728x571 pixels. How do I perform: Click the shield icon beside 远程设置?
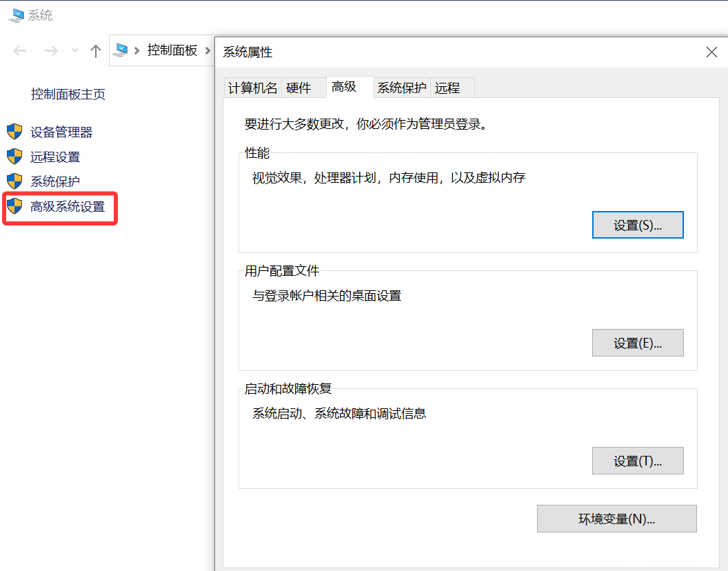15,157
